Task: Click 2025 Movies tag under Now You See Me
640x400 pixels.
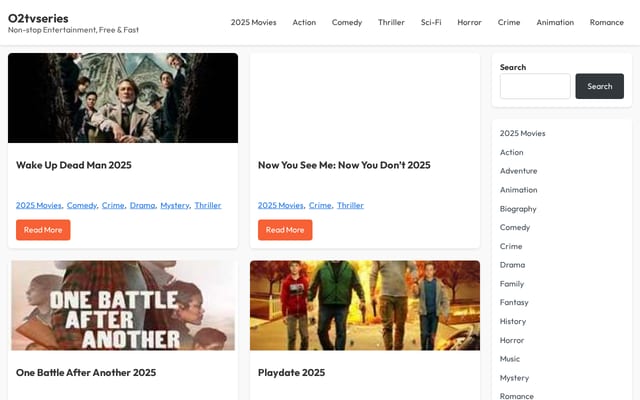Action: coord(280,205)
